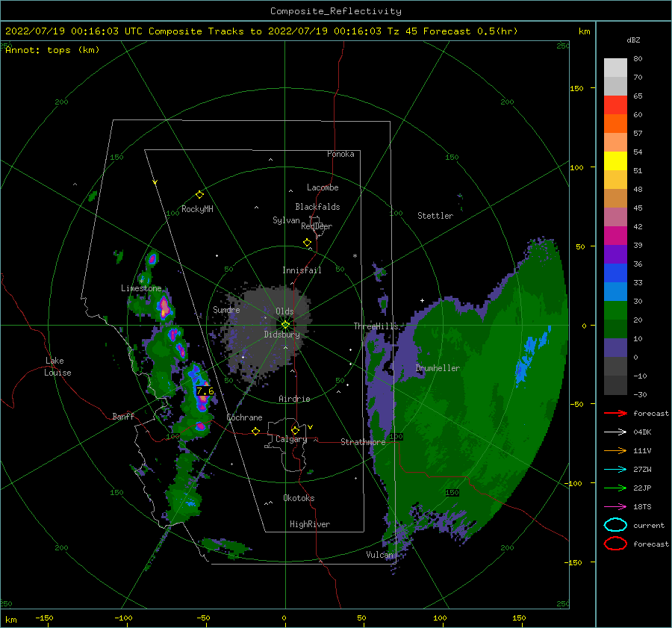
Task: Click the cyan 27ZW arrow legend icon
Action: click(615, 469)
